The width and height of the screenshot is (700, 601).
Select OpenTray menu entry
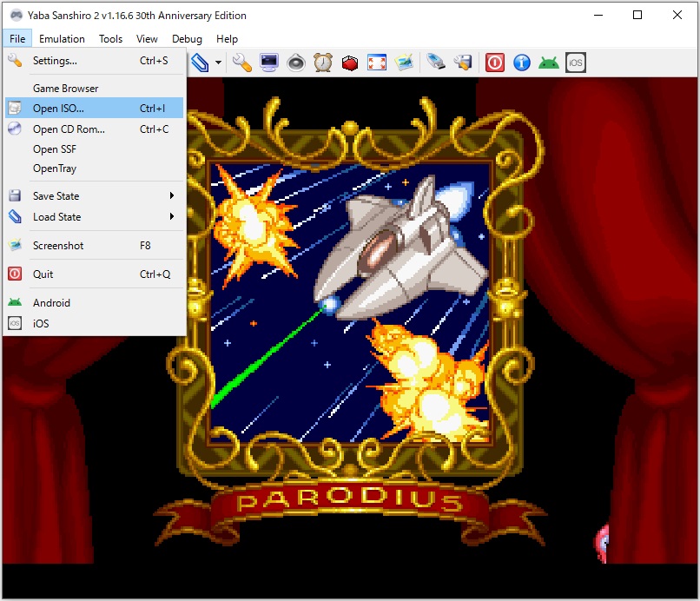[94, 168]
